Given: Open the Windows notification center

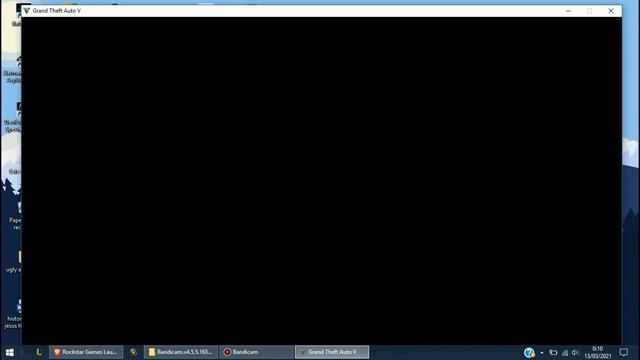Looking at the screenshot, I should click(x=624, y=352).
